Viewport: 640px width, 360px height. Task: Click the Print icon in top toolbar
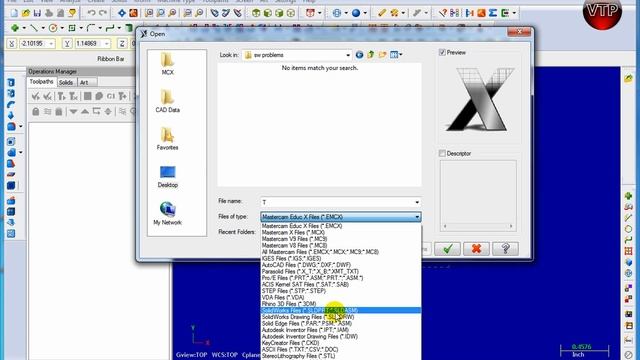49,13
